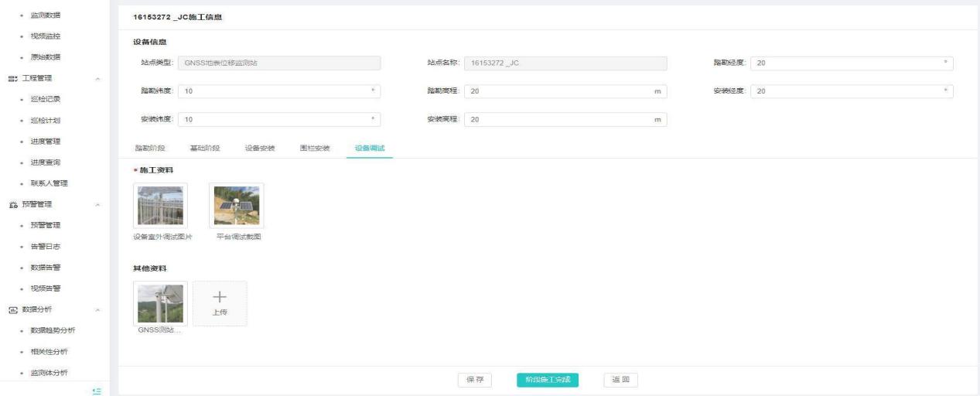Click the 返回 button

(x=620, y=380)
